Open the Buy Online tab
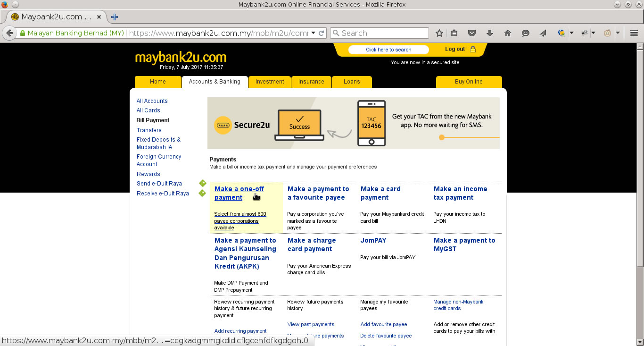This screenshot has width=644, height=346. coord(469,82)
